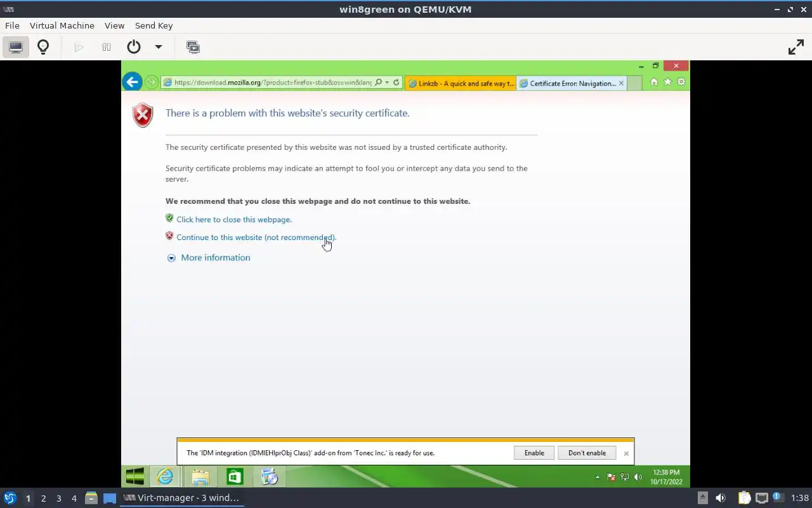
Task: Click Internet Explorer in the Windows taskbar
Action: click(x=165, y=476)
